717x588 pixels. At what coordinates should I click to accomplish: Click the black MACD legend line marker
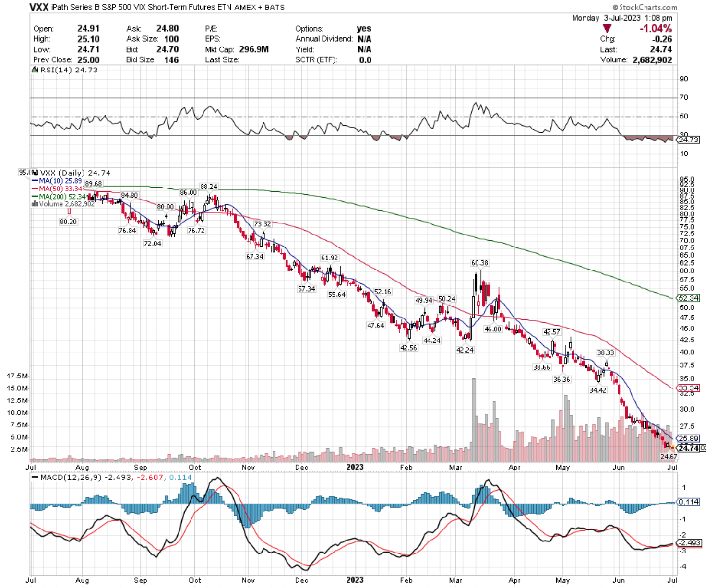click(35, 477)
